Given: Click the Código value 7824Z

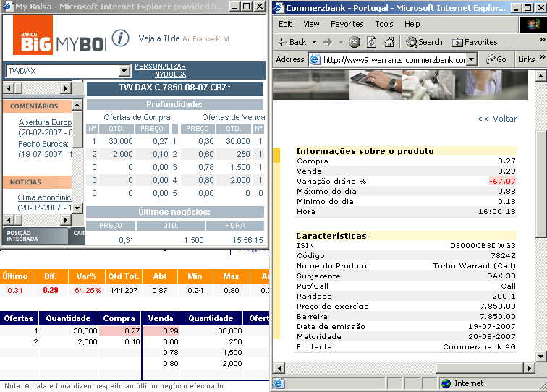Looking at the screenshot, I should (503, 256).
